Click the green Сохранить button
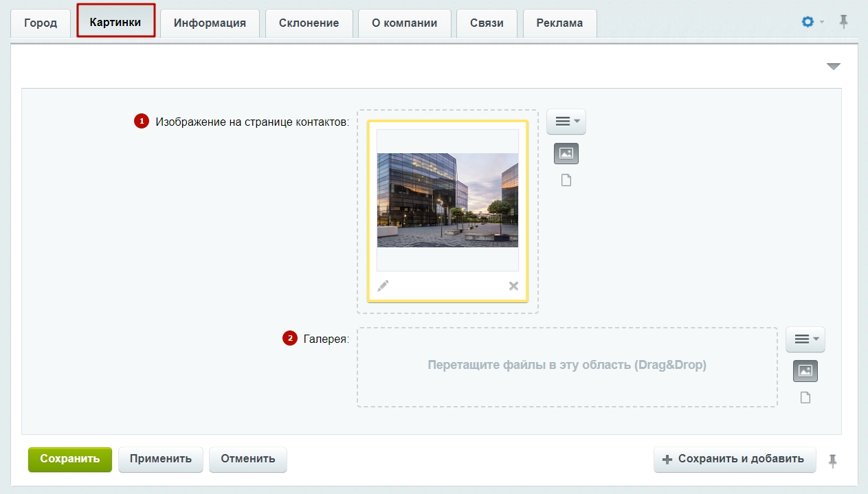868x494 pixels. tap(70, 459)
